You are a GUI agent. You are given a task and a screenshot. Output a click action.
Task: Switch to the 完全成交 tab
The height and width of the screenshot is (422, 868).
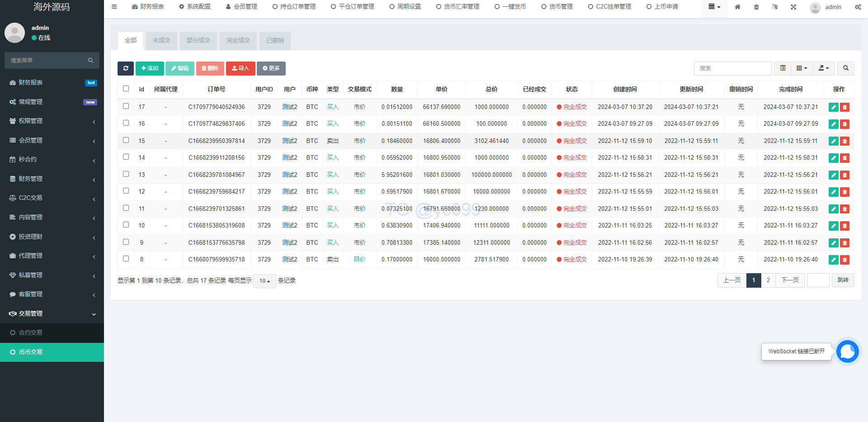pos(238,41)
